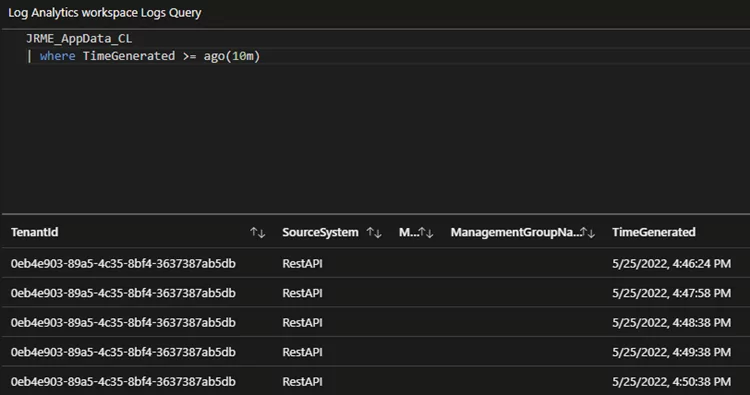The width and height of the screenshot is (750, 395).
Task: Select TenantId cell in 4:46:24 PM row
Action: pyautogui.click(x=123, y=263)
